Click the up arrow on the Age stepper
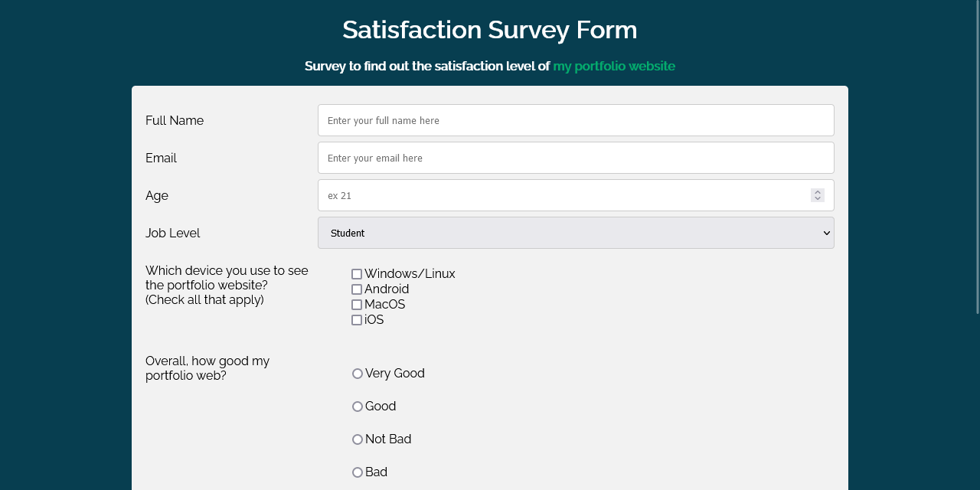The height and width of the screenshot is (490, 980). pyautogui.click(x=817, y=191)
